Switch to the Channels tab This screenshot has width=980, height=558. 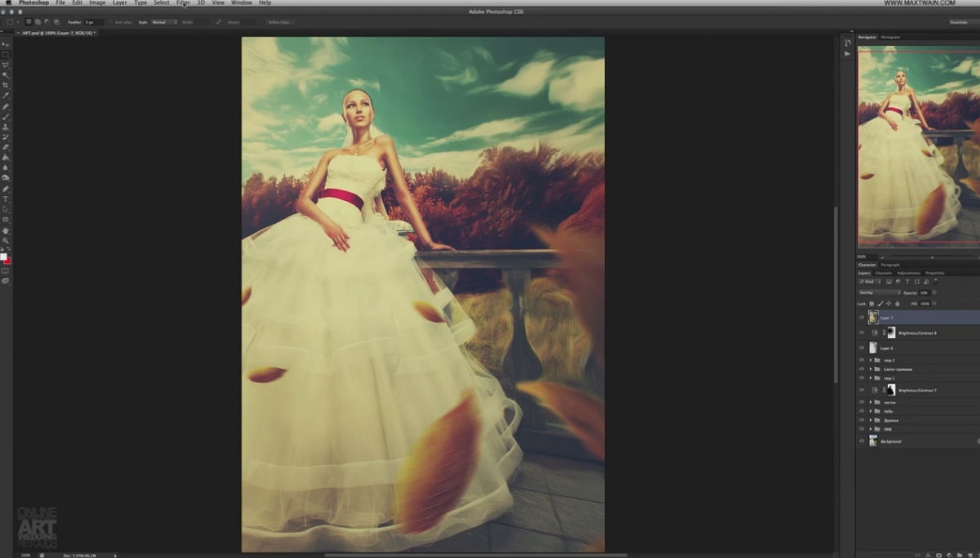point(884,273)
